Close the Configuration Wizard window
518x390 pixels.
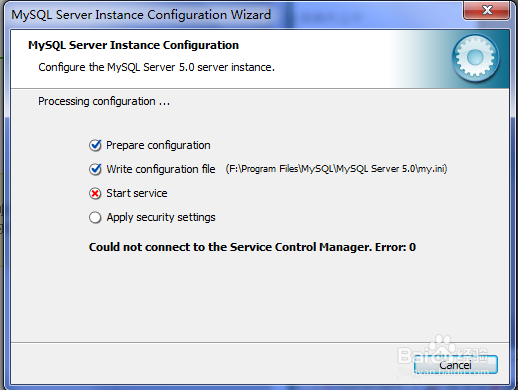coord(487,10)
